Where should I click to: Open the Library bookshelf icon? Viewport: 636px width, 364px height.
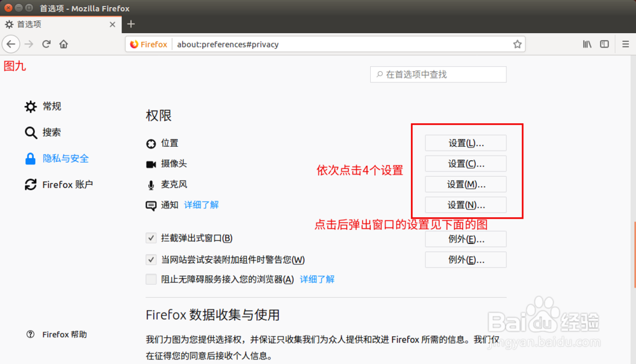pos(587,44)
